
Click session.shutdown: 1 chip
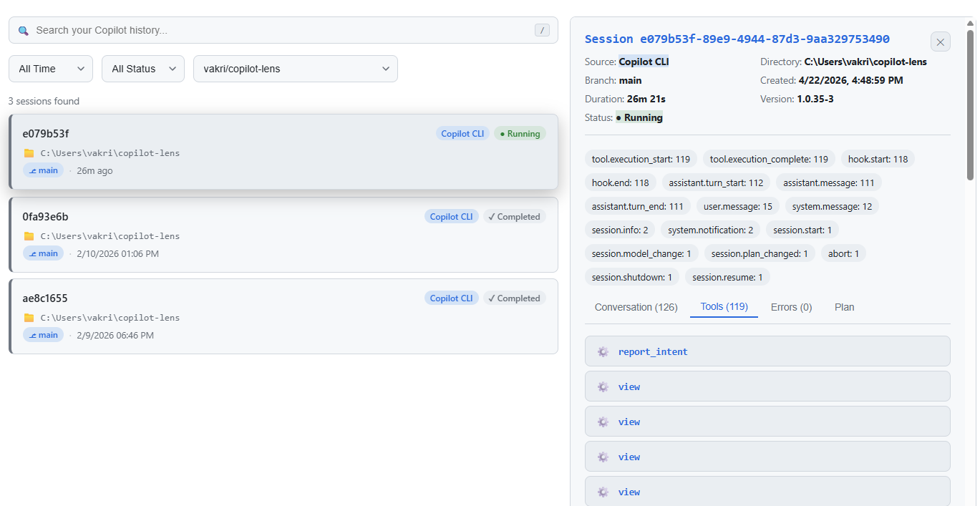tap(632, 277)
